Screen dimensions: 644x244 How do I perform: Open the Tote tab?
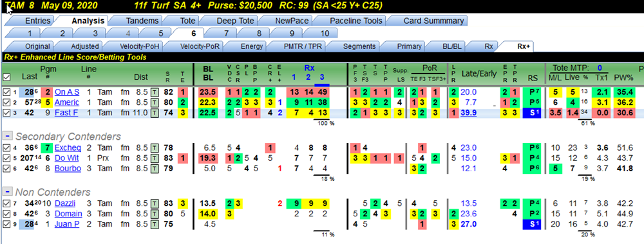187,21
